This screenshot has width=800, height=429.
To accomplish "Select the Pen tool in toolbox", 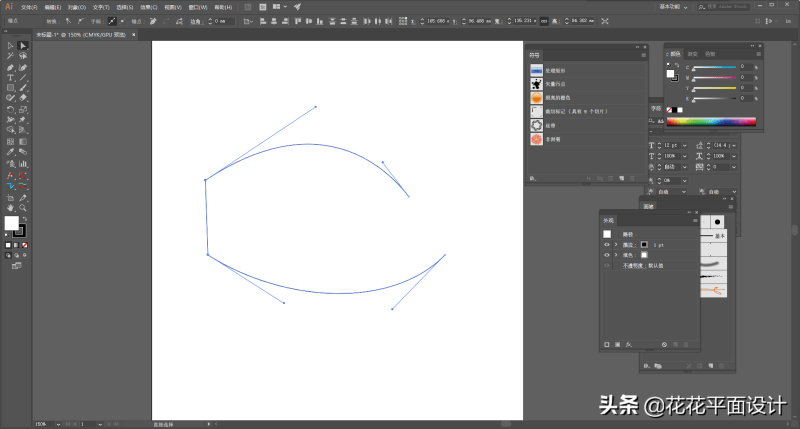I will click(10, 67).
